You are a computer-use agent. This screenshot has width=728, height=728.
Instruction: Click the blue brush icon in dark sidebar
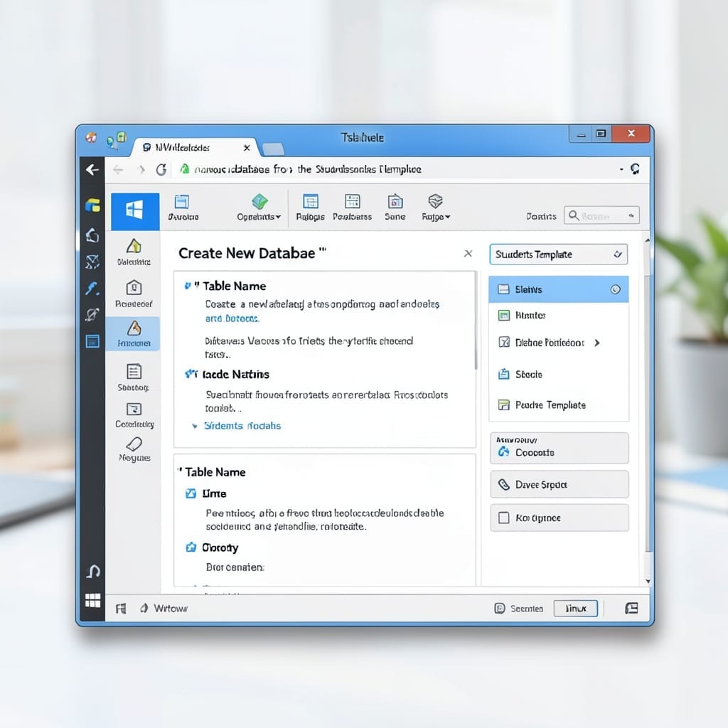(x=92, y=289)
